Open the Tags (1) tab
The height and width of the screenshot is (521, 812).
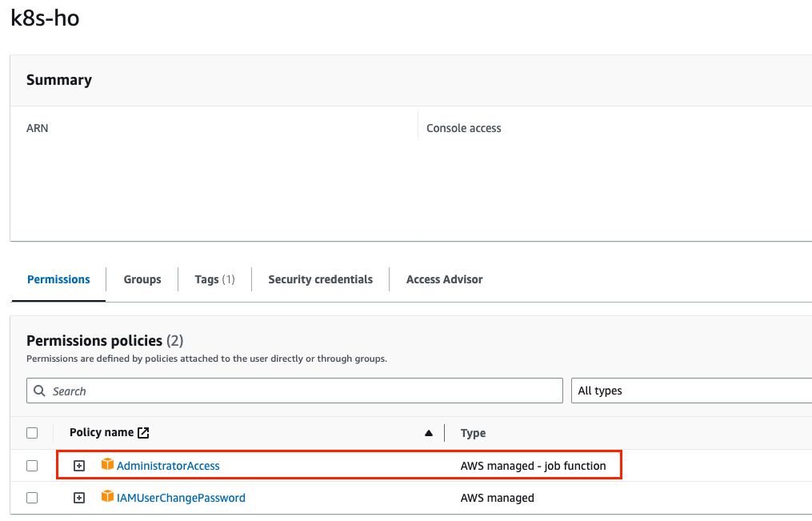click(x=214, y=279)
